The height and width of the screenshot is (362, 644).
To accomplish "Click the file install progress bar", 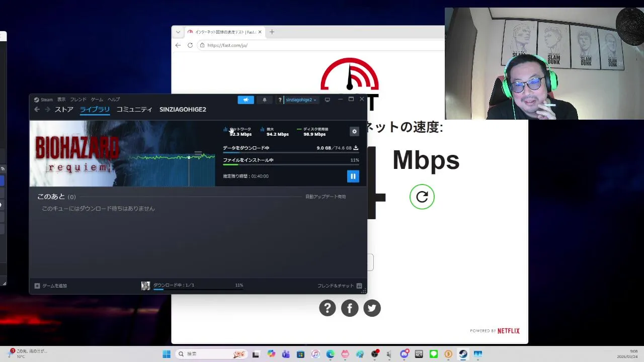I will point(291,164).
